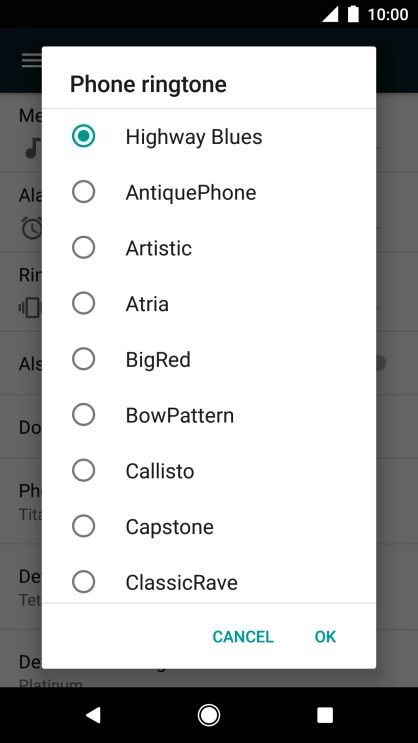Open recent apps with the square button
This screenshot has width=418, height=743.
325,715
